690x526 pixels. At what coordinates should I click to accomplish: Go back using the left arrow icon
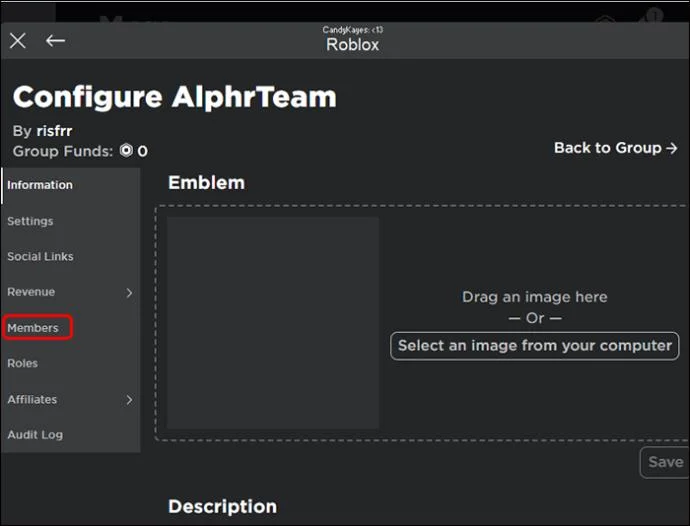click(55, 41)
